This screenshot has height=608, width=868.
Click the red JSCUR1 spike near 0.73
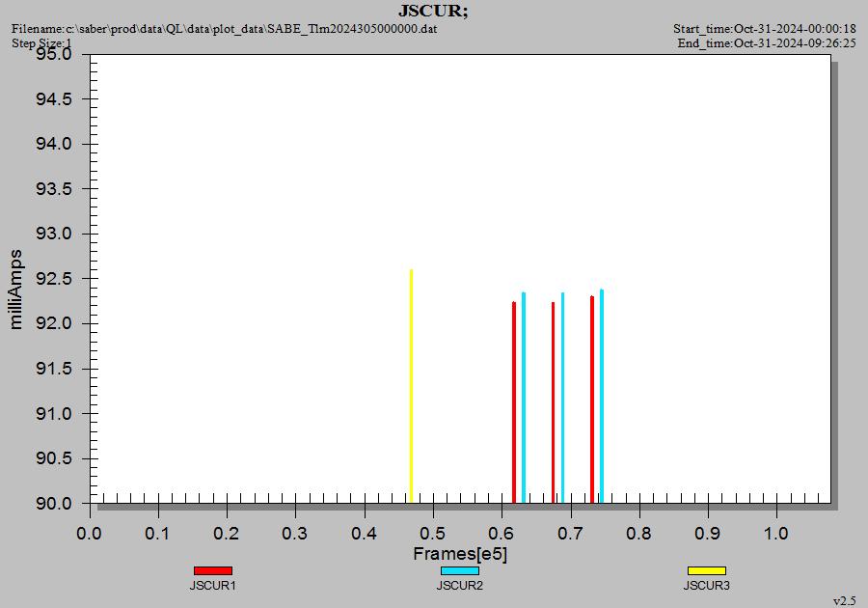592,400
